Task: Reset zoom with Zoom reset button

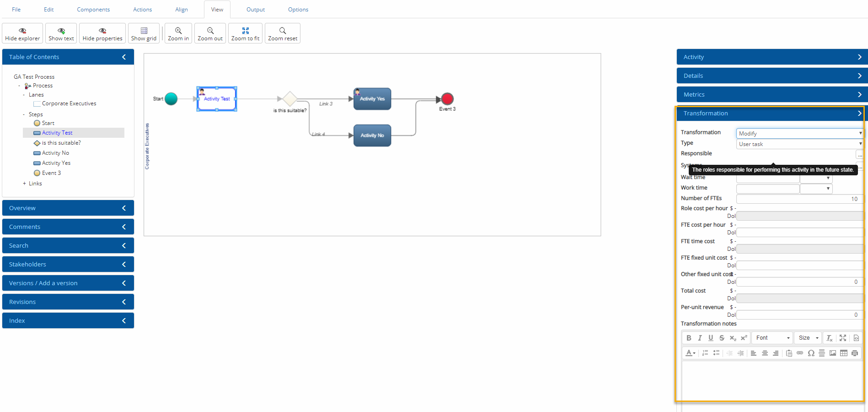Action: [x=282, y=33]
